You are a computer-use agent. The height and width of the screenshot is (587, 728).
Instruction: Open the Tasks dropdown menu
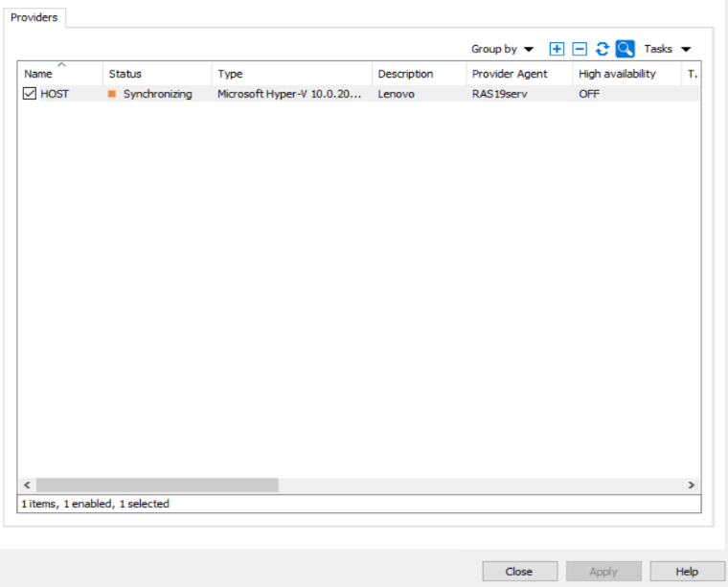pyautogui.click(x=667, y=49)
